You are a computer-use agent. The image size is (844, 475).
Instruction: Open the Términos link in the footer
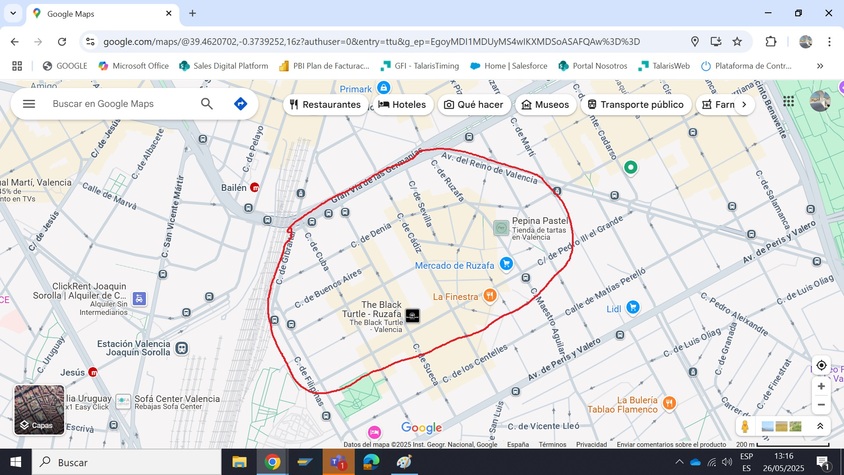[x=552, y=444]
